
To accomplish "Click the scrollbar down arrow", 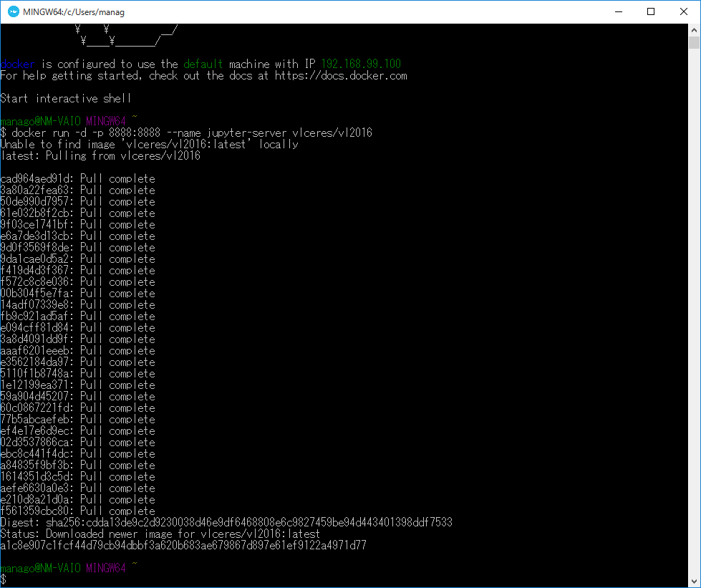I will tap(694, 582).
